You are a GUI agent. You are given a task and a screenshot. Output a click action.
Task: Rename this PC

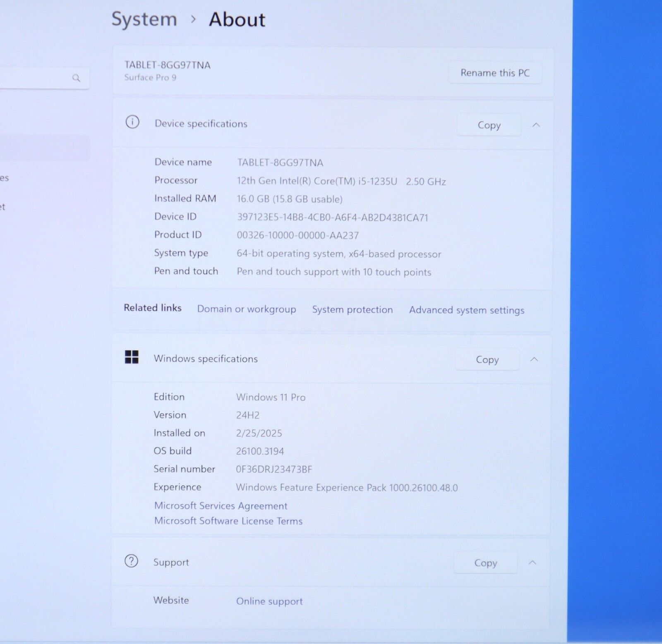tap(495, 73)
